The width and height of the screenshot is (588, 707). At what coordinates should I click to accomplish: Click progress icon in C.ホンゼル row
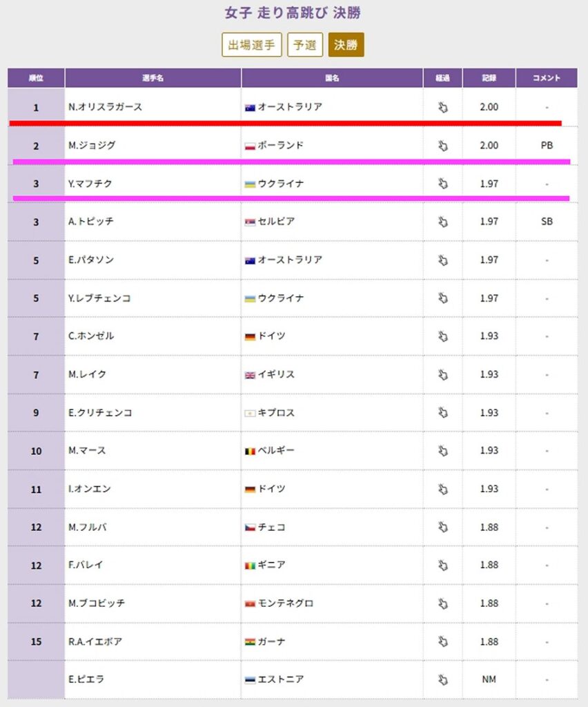click(x=442, y=336)
